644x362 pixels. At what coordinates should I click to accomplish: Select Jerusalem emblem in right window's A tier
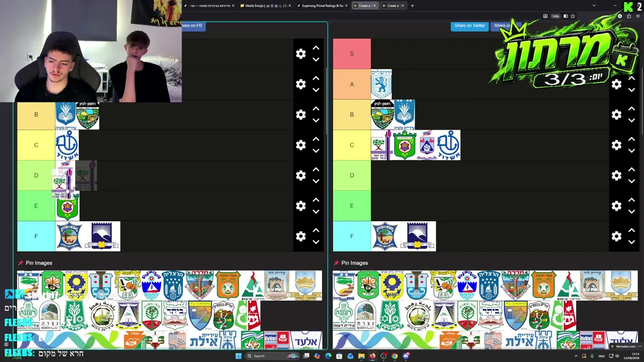381,84
